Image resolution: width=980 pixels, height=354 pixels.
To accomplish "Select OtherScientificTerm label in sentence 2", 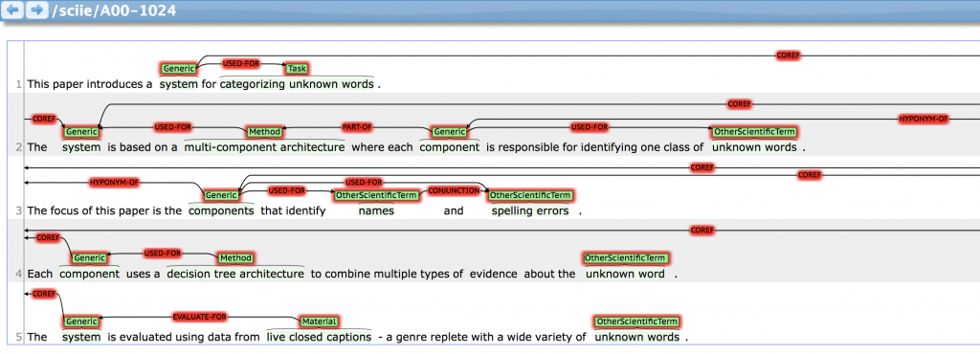I will (754, 132).
